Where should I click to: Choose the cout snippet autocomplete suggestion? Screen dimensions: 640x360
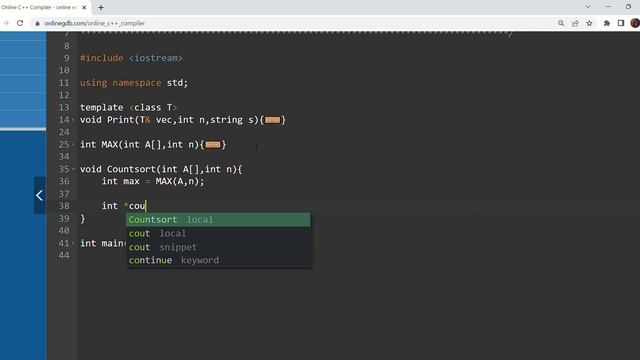[x=218, y=247]
